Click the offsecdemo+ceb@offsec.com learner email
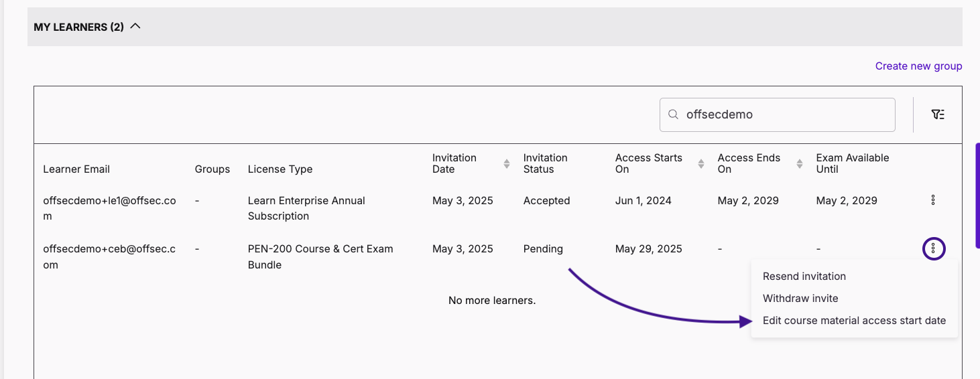980x379 pixels. [109, 256]
